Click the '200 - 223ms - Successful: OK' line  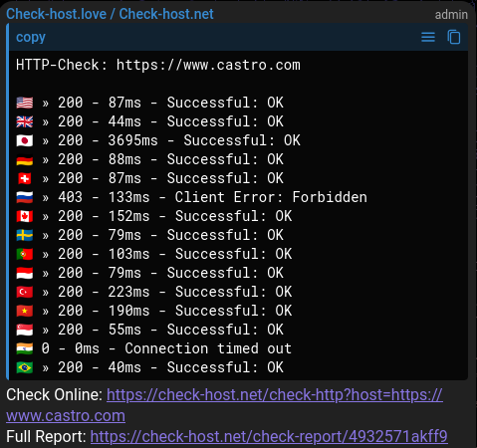(175, 292)
